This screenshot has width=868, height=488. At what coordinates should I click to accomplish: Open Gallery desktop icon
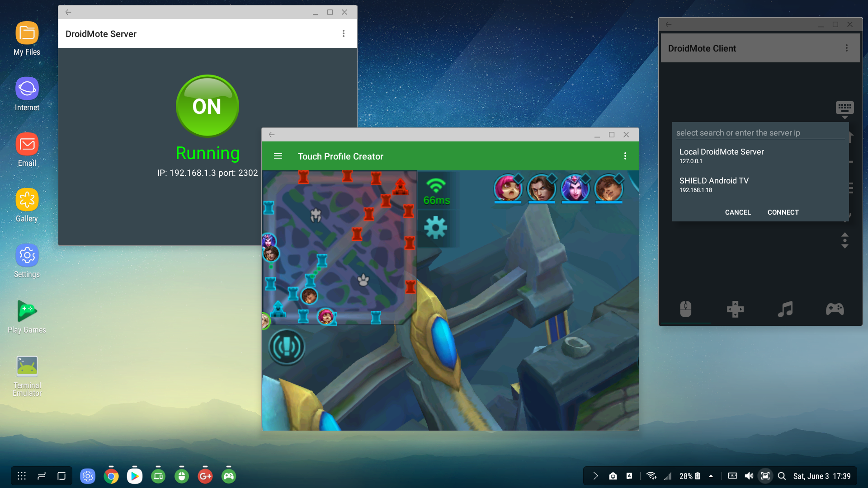point(27,206)
